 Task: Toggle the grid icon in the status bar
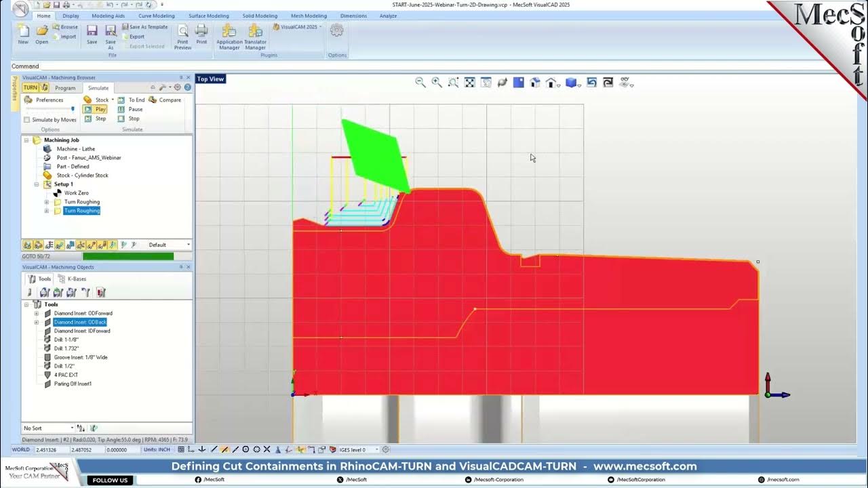181,449
